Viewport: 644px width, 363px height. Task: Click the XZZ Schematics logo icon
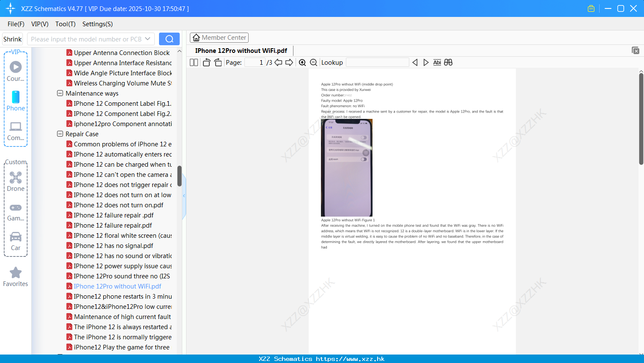click(11, 8)
